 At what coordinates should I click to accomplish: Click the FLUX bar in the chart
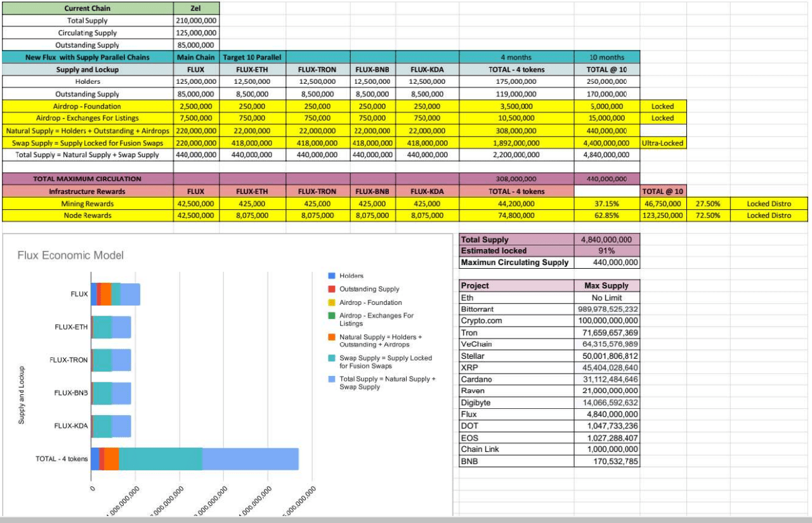pos(115,294)
